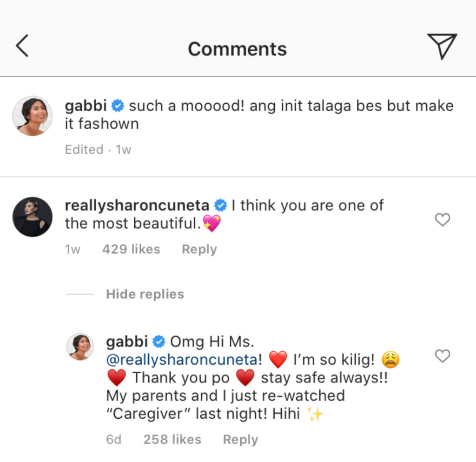Like reallysharoncuneta's comment with the heart
This screenshot has height=462, width=476.
coord(442,220)
